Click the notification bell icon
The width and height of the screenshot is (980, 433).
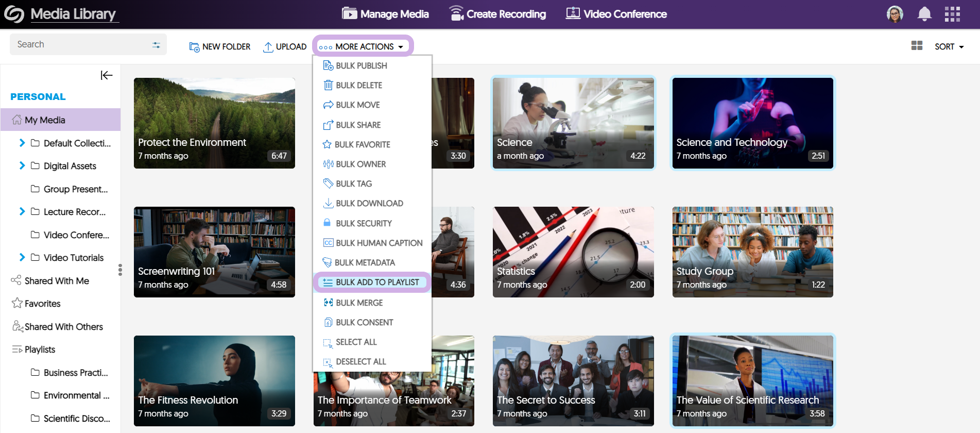point(924,14)
